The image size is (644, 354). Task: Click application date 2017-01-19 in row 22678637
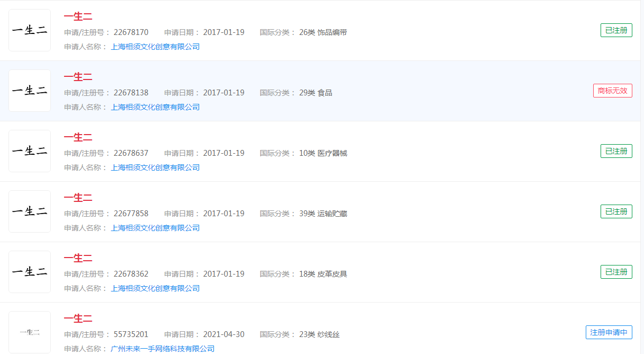(224, 153)
